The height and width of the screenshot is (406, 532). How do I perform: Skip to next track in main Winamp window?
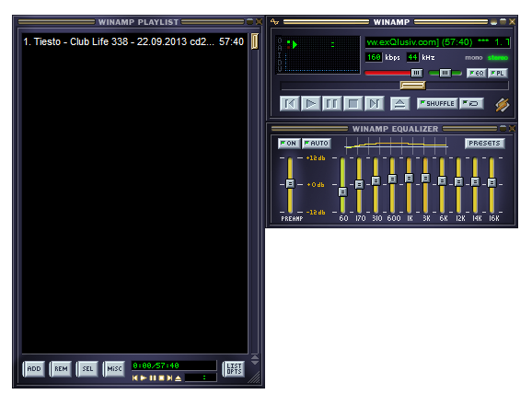click(x=374, y=103)
